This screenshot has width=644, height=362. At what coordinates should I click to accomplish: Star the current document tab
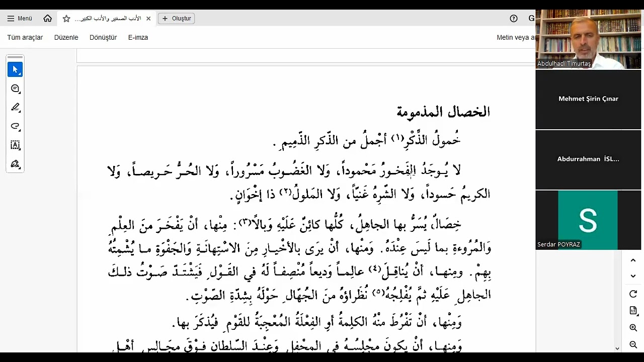tap(66, 19)
